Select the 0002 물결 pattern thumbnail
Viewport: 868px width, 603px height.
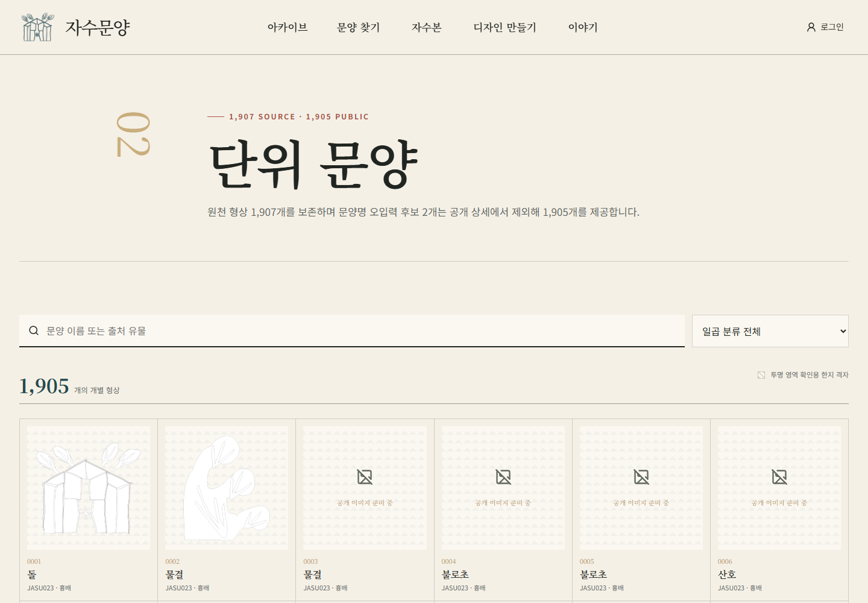[227, 488]
